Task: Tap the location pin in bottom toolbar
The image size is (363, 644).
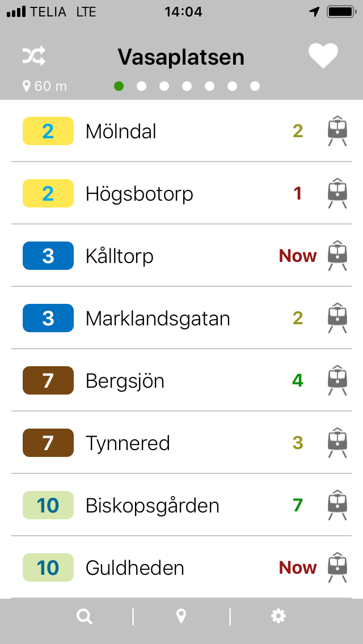Action: pos(180,616)
